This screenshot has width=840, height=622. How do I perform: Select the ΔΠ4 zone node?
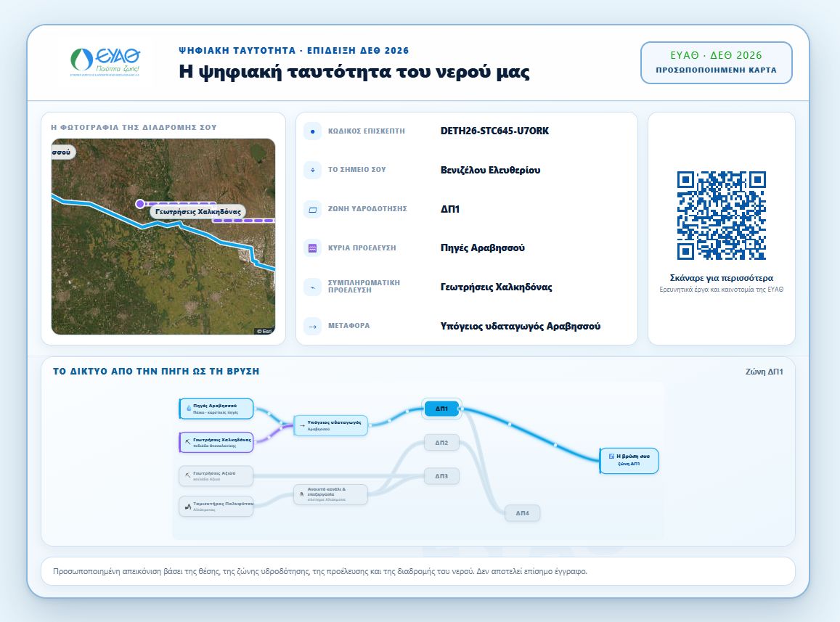(x=522, y=513)
